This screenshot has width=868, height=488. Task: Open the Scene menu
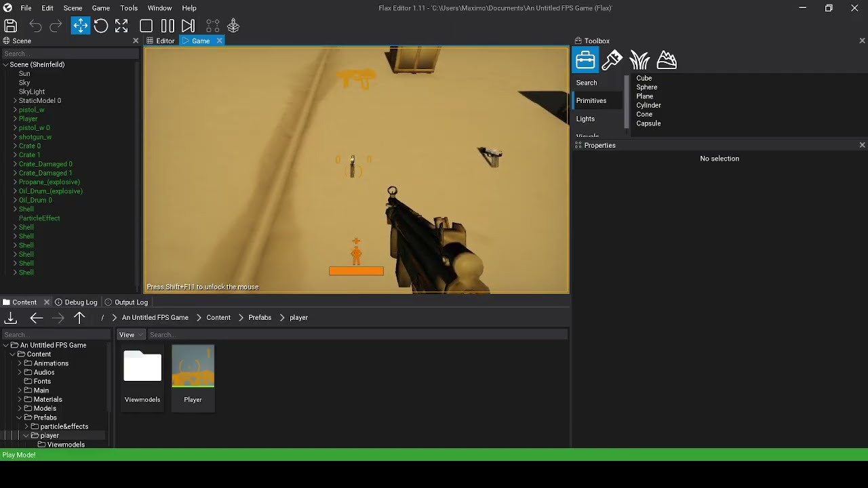pyautogui.click(x=73, y=8)
